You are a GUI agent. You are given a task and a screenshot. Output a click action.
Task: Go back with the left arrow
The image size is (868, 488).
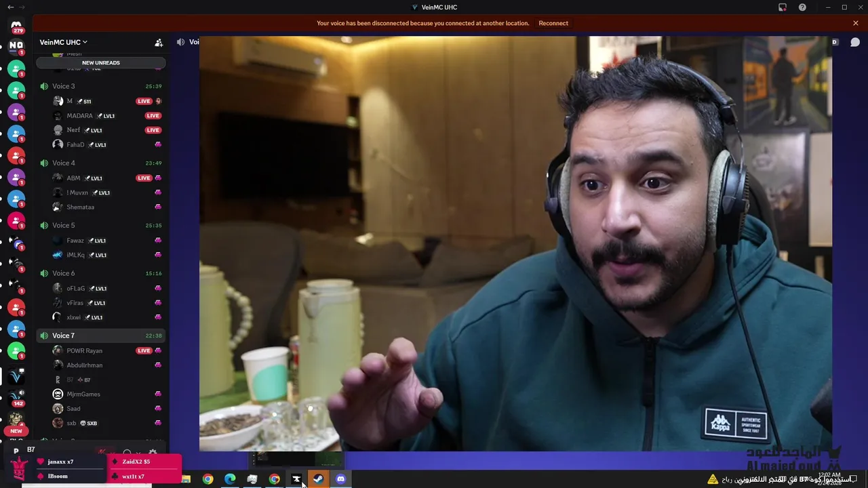pyautogui.click(x=9, y=7)
